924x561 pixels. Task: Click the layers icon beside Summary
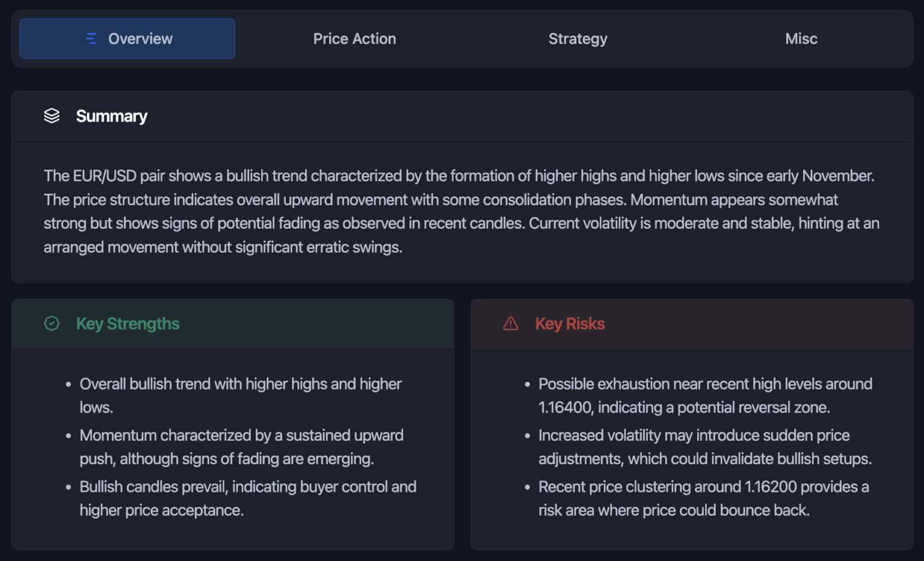(x=52, y=115)
